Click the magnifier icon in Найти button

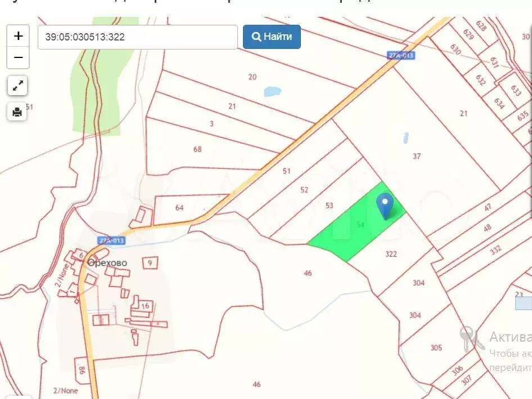tap(256, 37)
